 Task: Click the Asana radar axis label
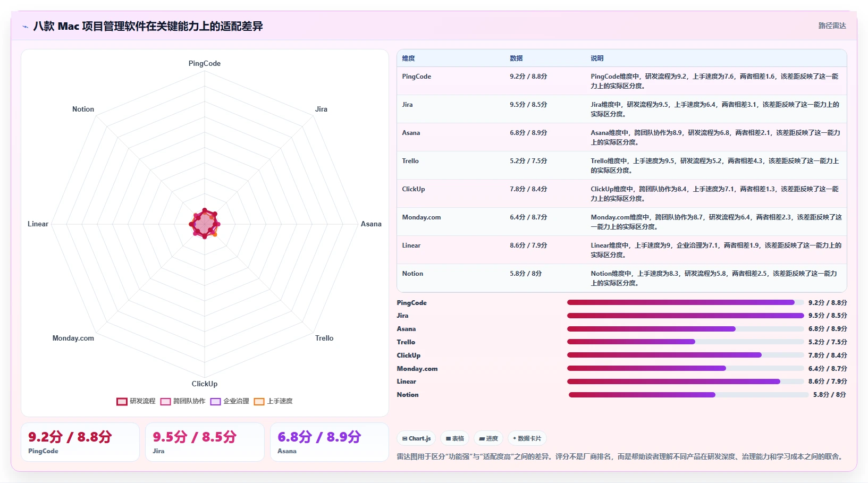(371, 224)
